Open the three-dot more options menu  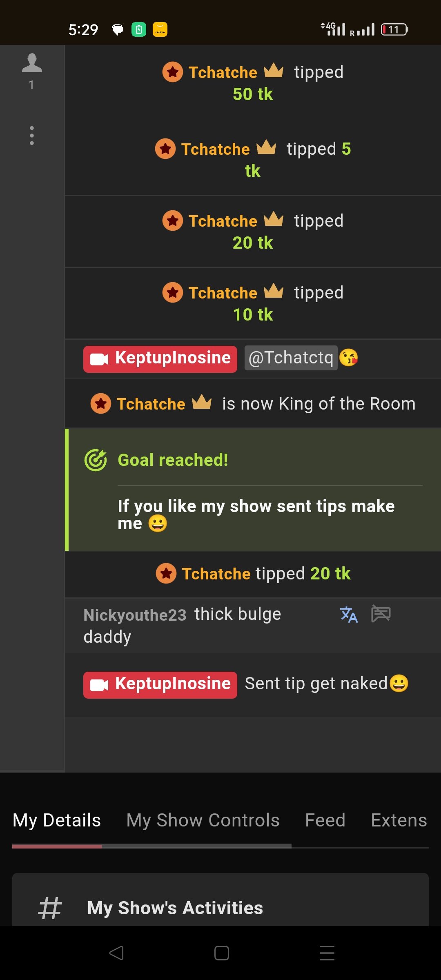pyautogui.click(x=32, y=135)
